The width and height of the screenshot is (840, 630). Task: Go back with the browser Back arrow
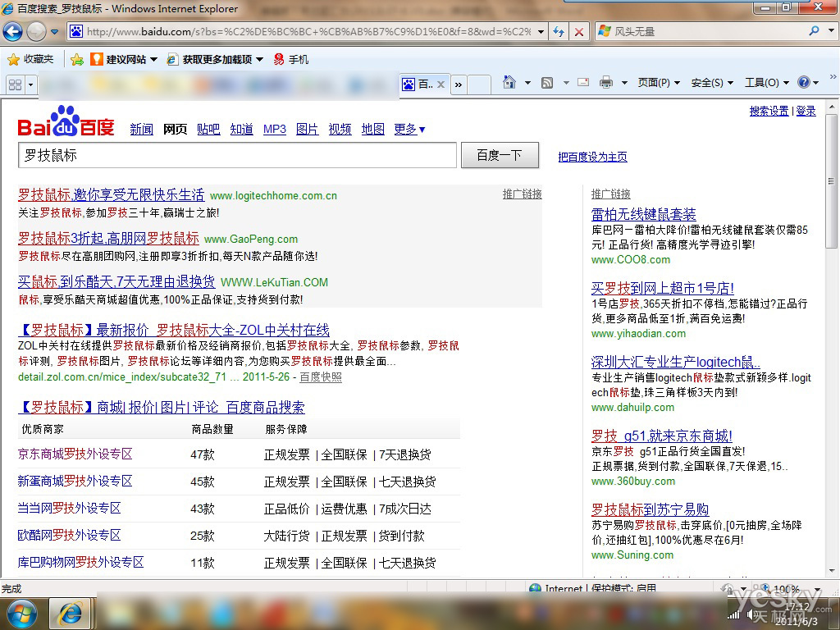pos(13,32)
